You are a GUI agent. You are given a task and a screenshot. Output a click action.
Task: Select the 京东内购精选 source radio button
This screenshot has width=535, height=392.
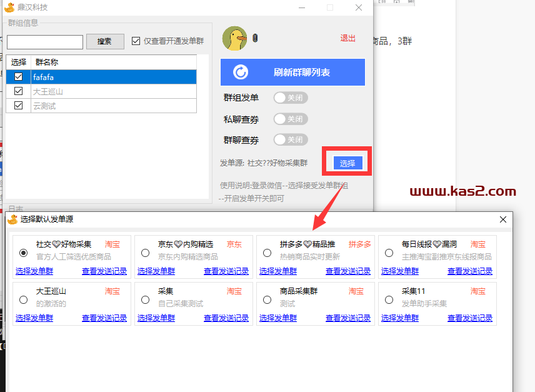pos(146,253)
